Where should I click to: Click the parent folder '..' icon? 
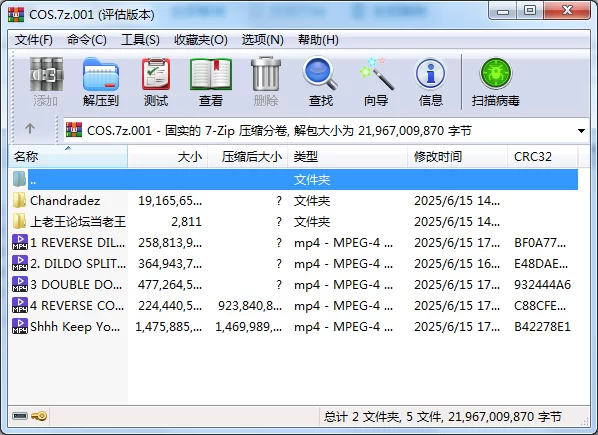pos(19,179)
